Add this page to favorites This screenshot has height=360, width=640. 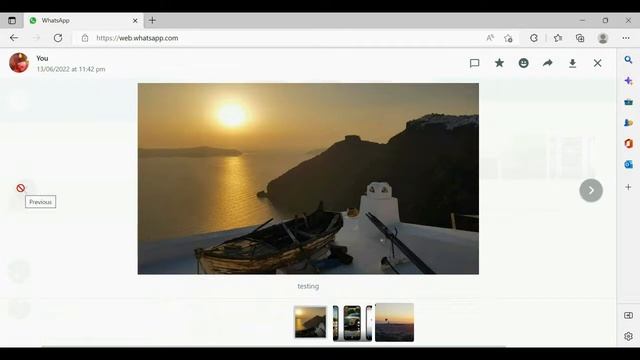pos(508,38)
